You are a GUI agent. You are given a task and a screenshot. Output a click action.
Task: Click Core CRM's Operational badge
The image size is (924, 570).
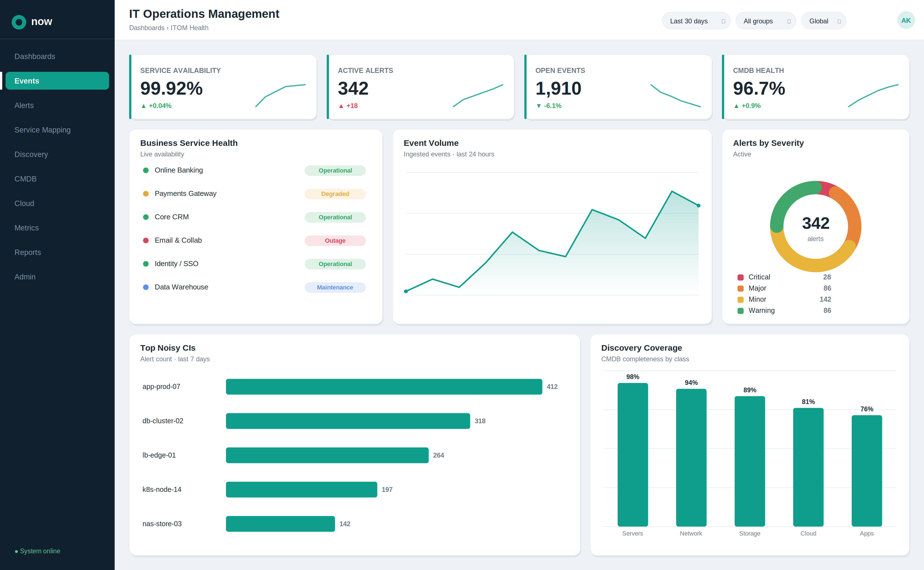coord(335,217)
